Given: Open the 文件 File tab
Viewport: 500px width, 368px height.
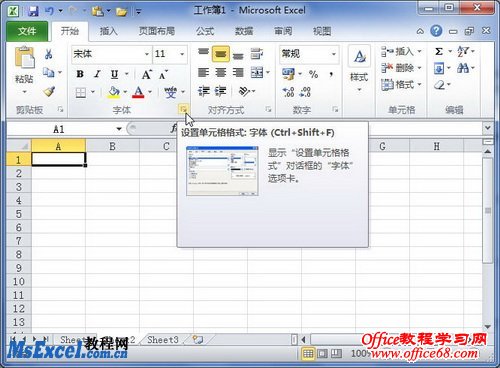Looking at the screenshot, I should click(27, 31).
